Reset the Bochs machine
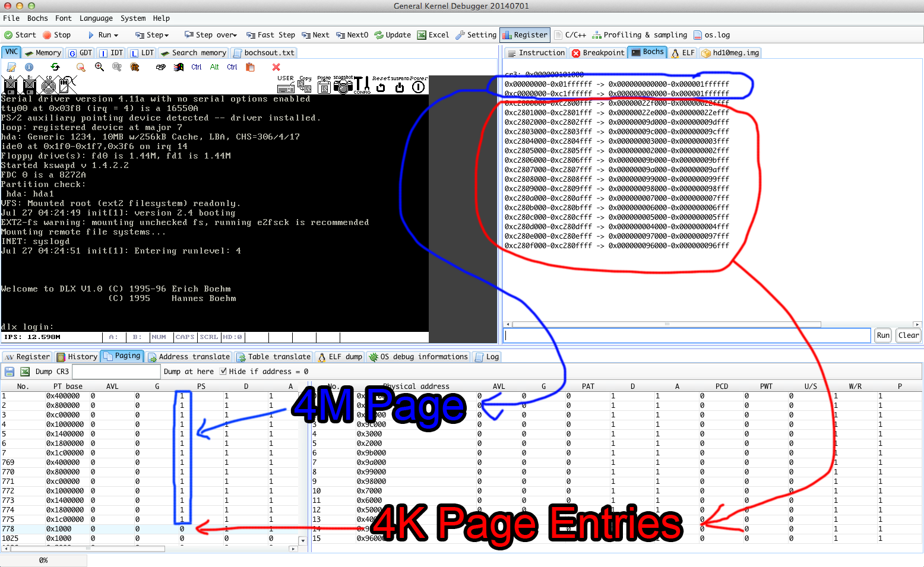 coord(381,84)
